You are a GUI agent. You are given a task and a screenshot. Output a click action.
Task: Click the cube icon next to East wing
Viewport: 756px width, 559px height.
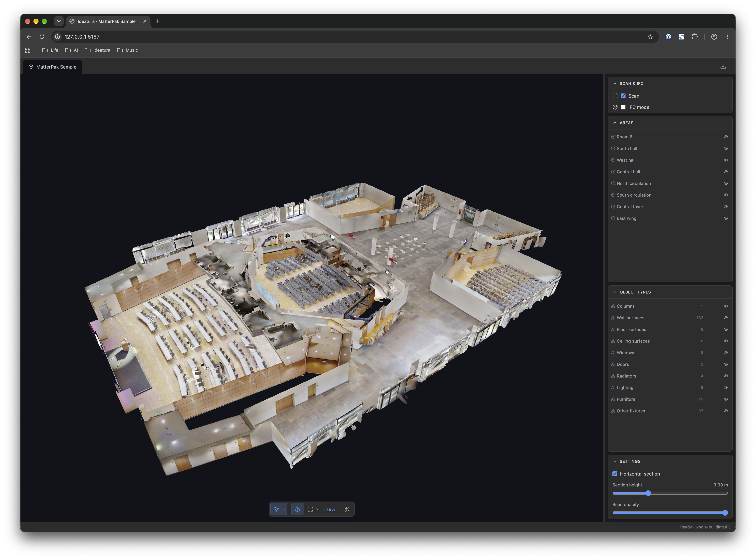tap(613, 218)
